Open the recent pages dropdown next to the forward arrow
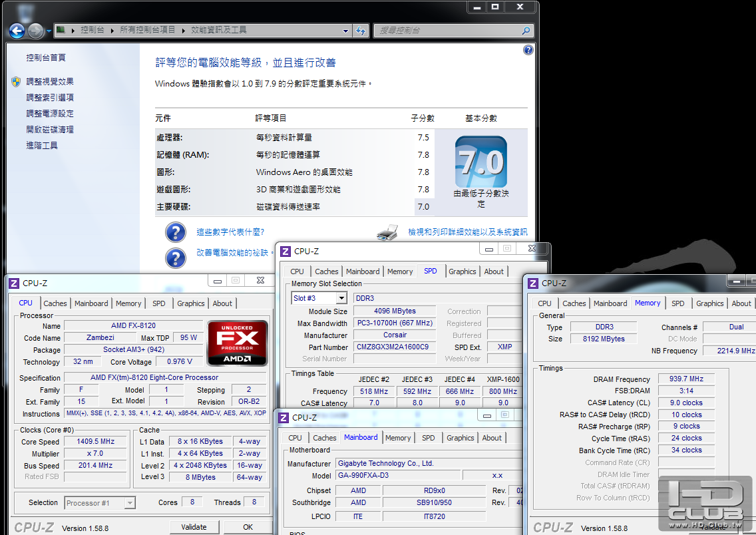This screenshot has width=756, height=535. click(49, 31)
